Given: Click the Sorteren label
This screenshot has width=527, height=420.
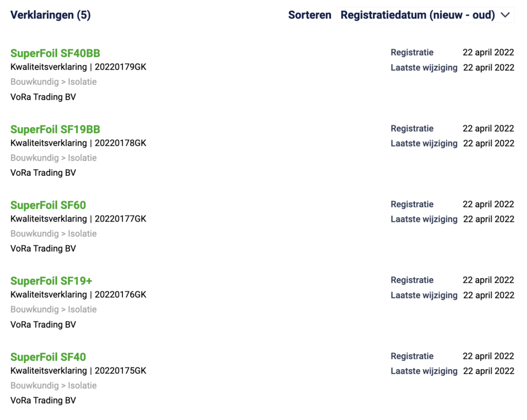Looking at the screenshot, I should tap(309, 15).
